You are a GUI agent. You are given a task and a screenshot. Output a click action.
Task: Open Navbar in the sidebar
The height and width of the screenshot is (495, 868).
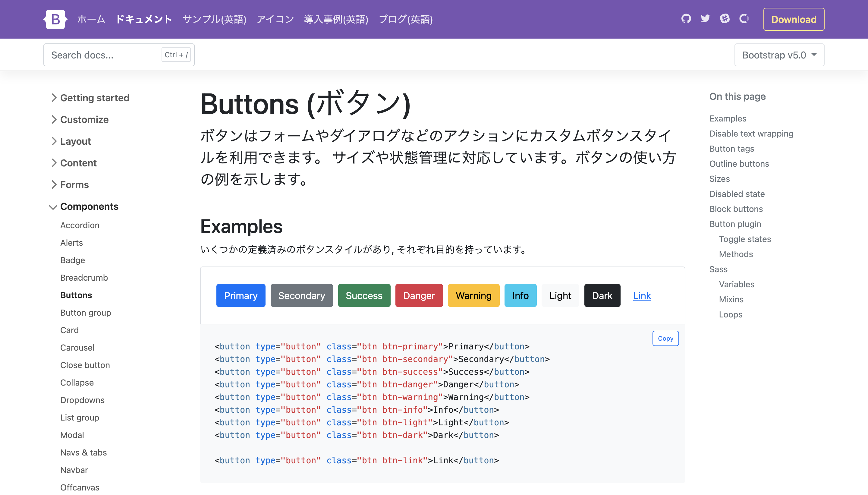click(x=74, y=470)
